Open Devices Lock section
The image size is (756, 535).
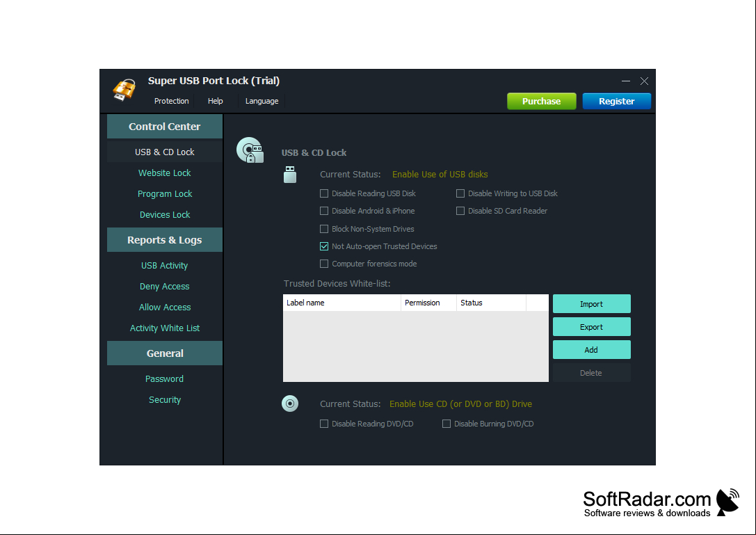164,214
